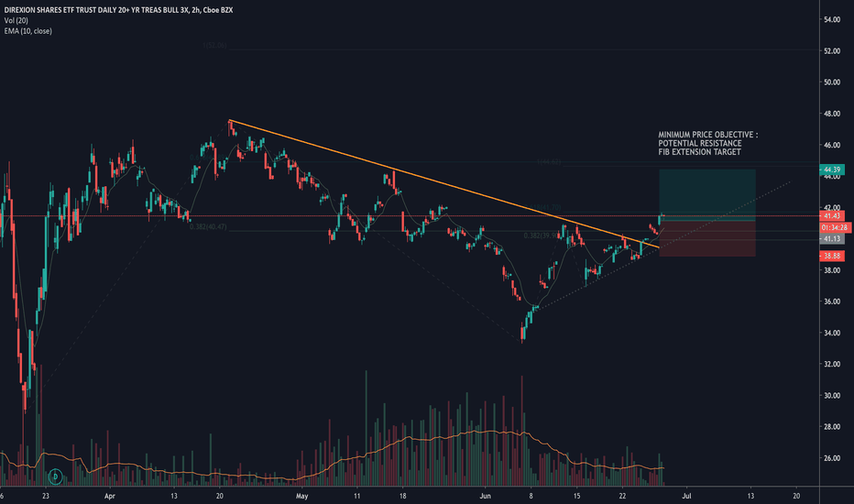Click the 18 date label on time axis

click(x=402, y=497)
